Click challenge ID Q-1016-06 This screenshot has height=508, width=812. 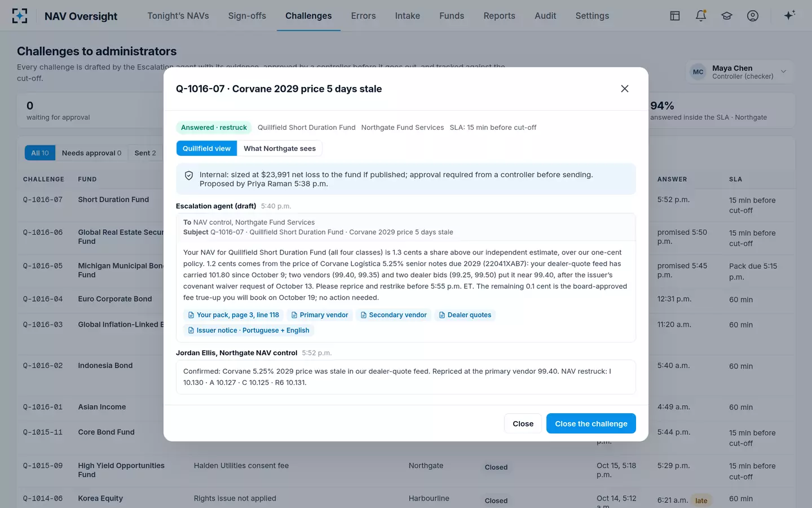coord(43,233)
